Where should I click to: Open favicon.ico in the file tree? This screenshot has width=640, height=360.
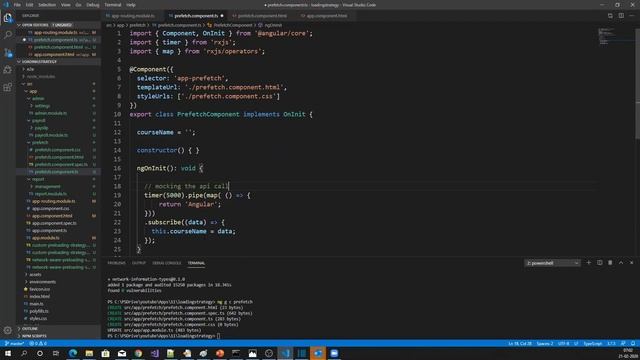40,289
